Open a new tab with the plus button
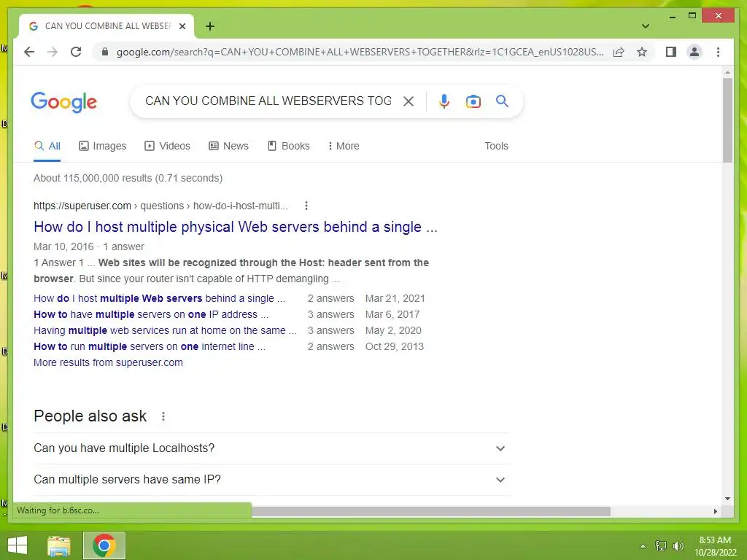Image resolution: width=747 pixels, height=560 pixels. point(210,26)
